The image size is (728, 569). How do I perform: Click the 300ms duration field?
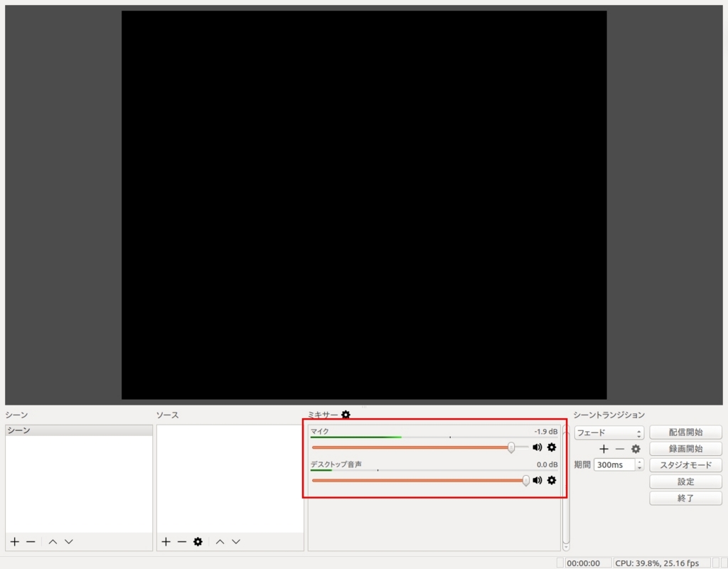[x=614, y=465]
